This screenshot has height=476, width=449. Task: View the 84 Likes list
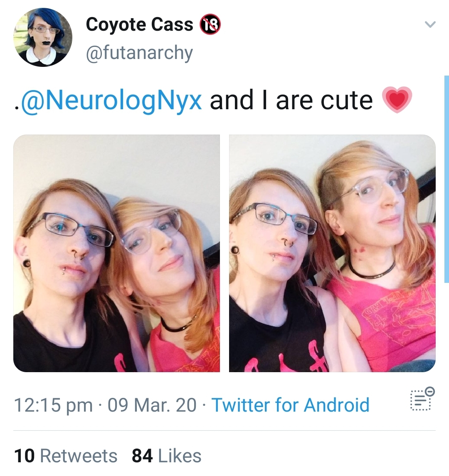tap(166, 456)
